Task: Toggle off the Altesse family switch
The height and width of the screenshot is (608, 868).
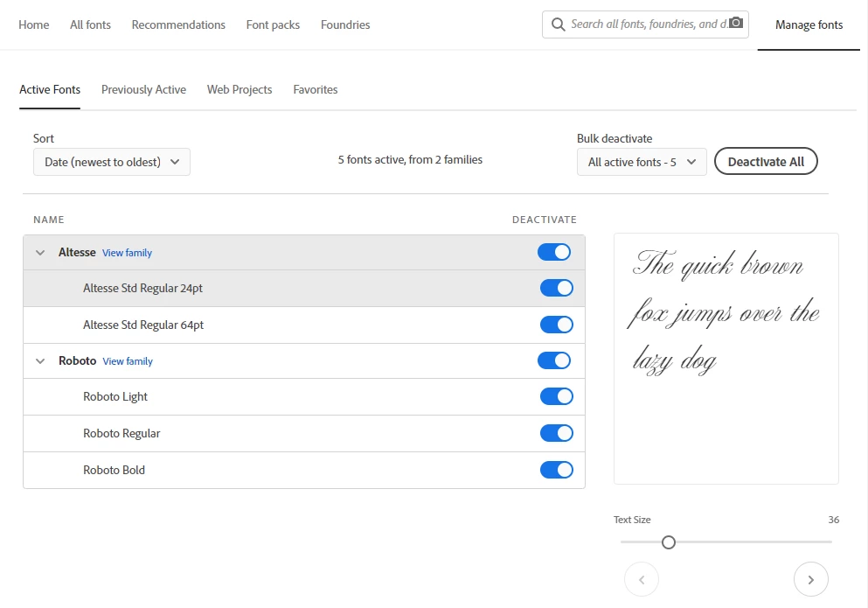Action: [554, 252]
